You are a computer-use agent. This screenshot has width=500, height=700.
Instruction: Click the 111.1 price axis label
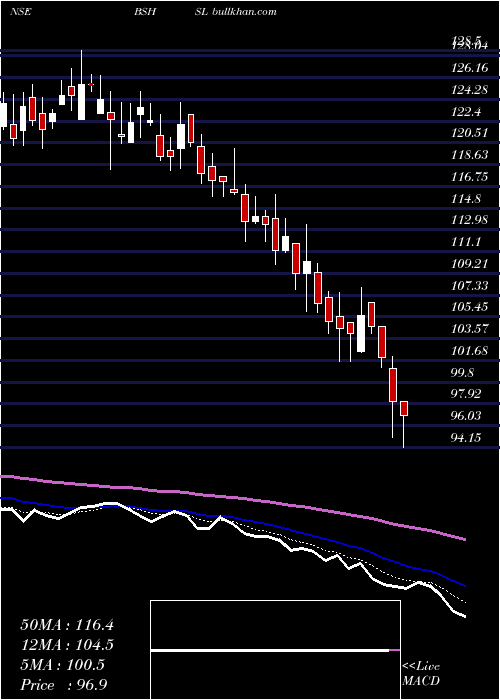point(467,242)
